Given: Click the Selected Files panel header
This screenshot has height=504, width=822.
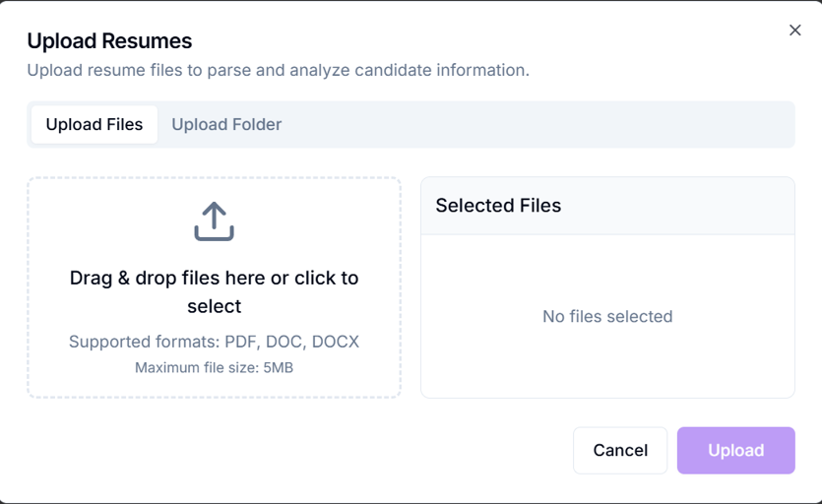Looking at the screenshot, I should pos(498,206).
